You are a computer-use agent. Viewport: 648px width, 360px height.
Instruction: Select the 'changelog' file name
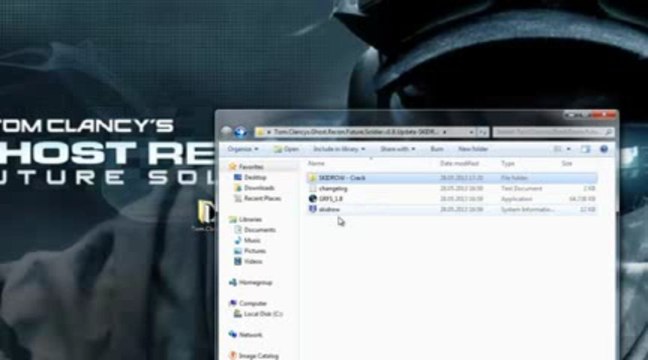(x=333, y=188)
